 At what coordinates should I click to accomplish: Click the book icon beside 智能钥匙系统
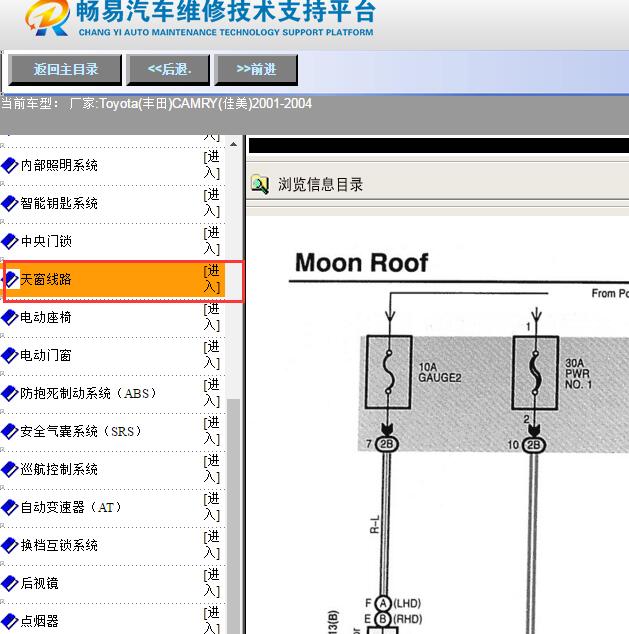tap(10, 203)
